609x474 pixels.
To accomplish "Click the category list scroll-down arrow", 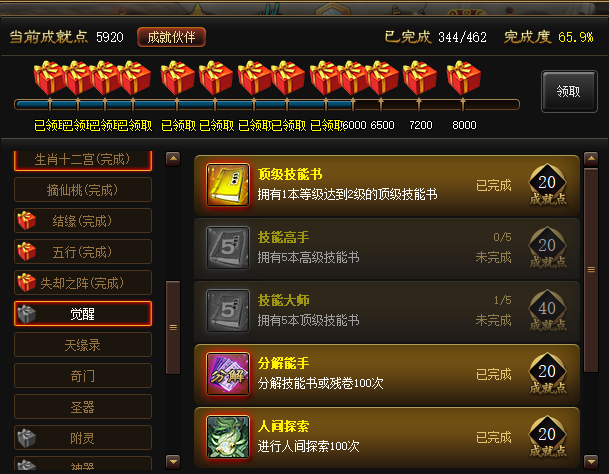I will point(173,462).
